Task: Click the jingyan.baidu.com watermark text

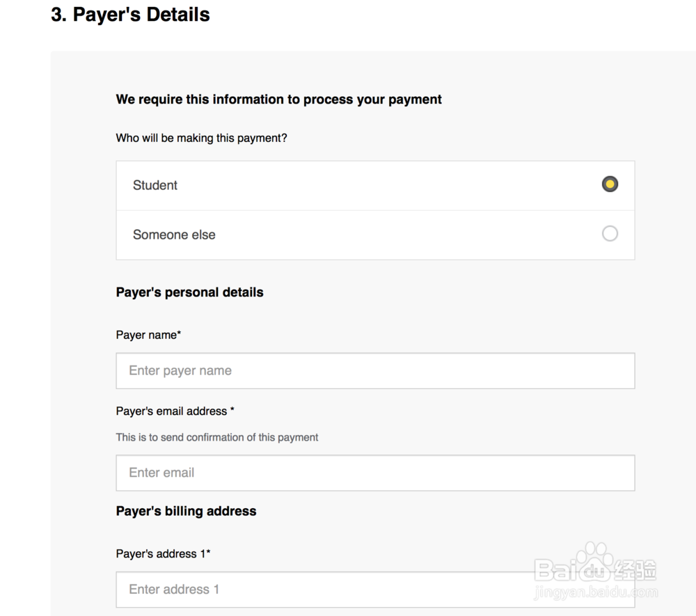Action: coord(595,593)
